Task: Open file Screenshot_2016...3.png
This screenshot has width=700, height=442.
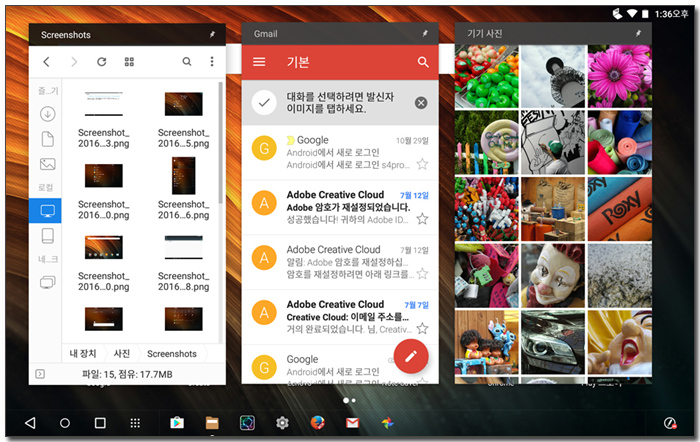Action: pyautogui.click(x=104, y=119)
